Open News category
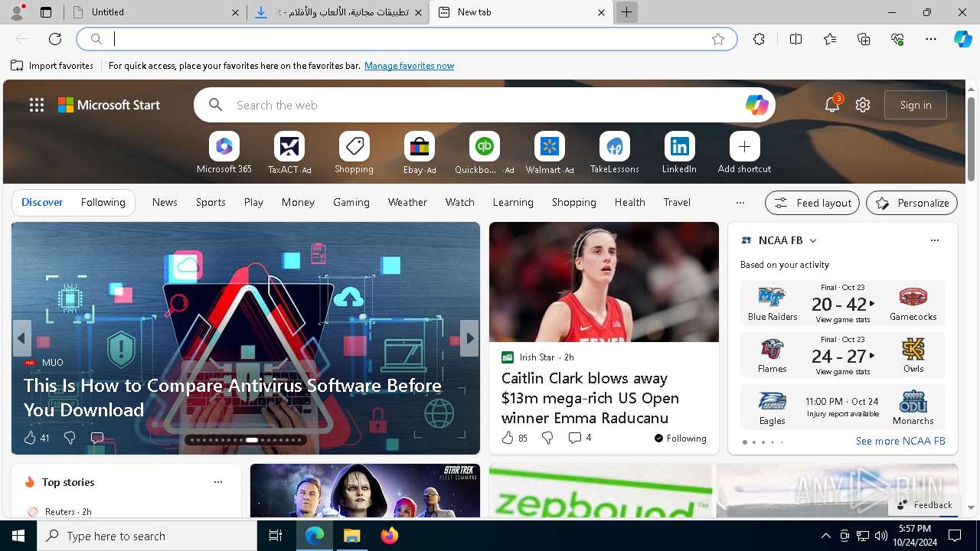Image resolution: width=980 pixels, height=551 pixels. [165, 202]
